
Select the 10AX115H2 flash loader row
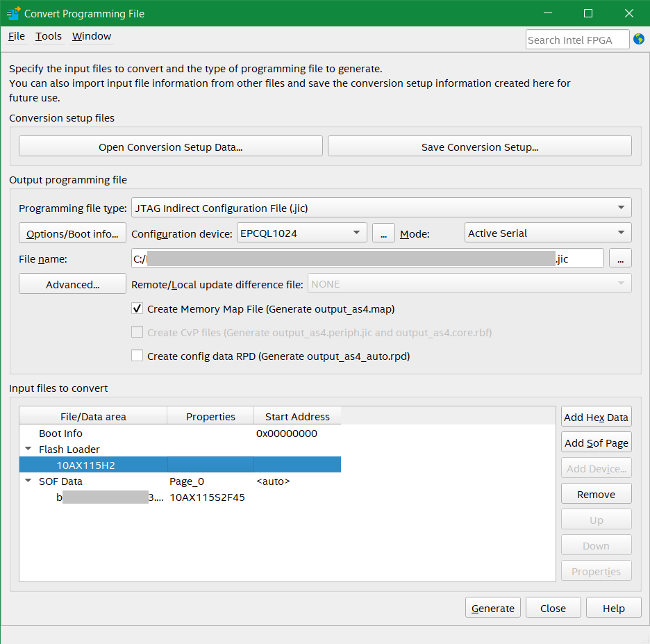86,465
